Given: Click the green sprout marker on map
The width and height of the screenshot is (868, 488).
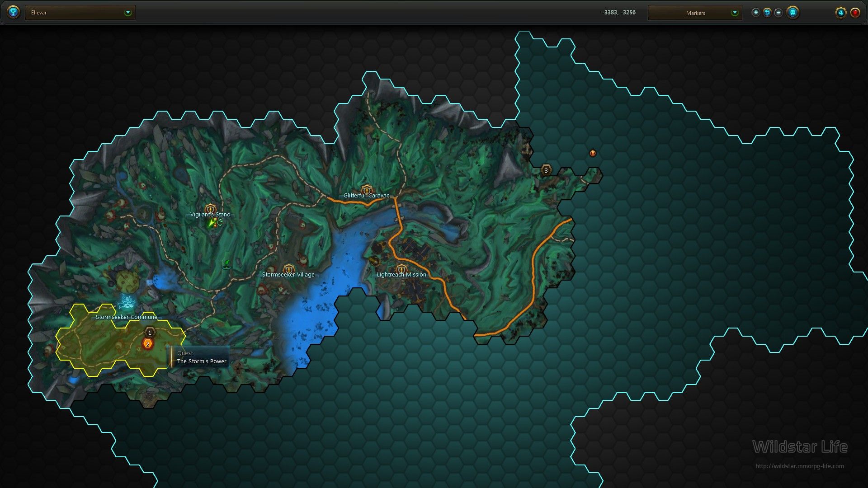Looking at the screenshot, I should point(227,264).
